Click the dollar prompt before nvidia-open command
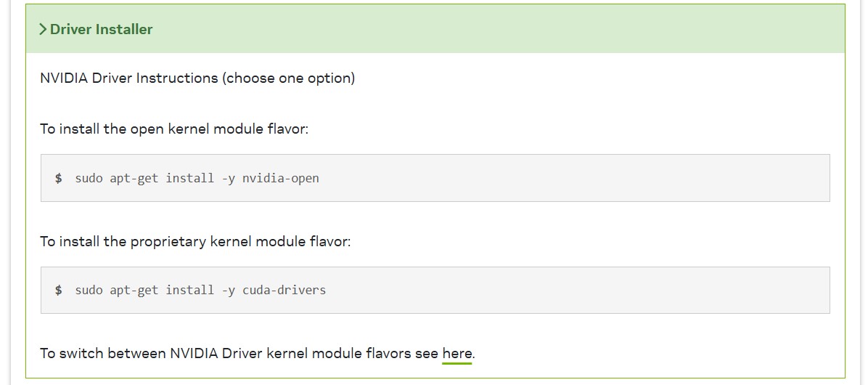The height and width of the screenshot is (385, 868). tap(59, 179)
